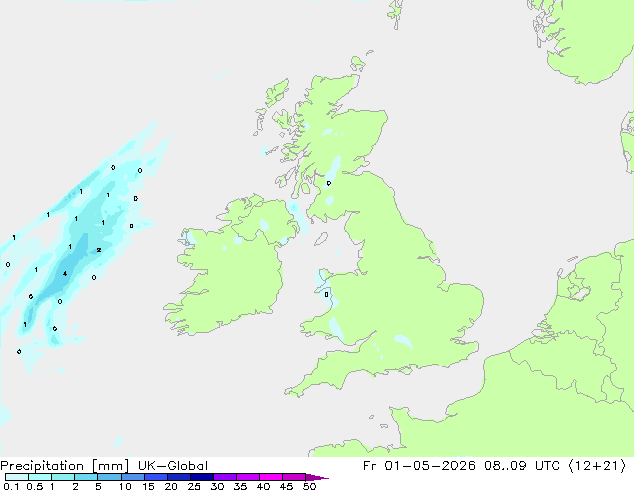Select the 30–35 mm purple legend swatch

(x=224, y=477)
